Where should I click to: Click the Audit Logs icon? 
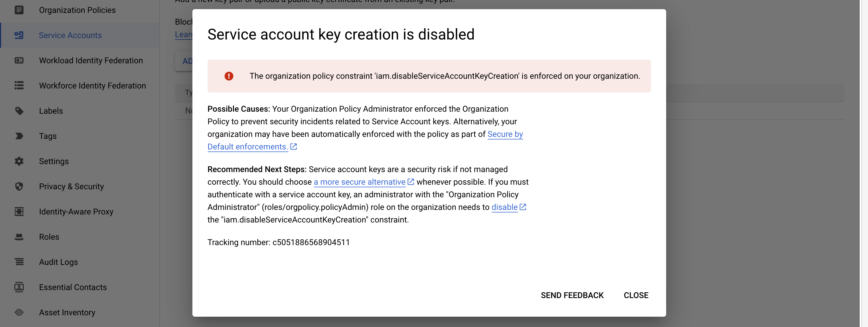click(x=19, y=262)
